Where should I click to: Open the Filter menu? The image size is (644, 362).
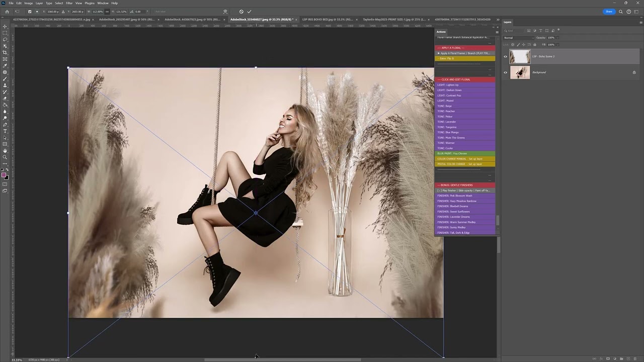[x=69, y=3]
